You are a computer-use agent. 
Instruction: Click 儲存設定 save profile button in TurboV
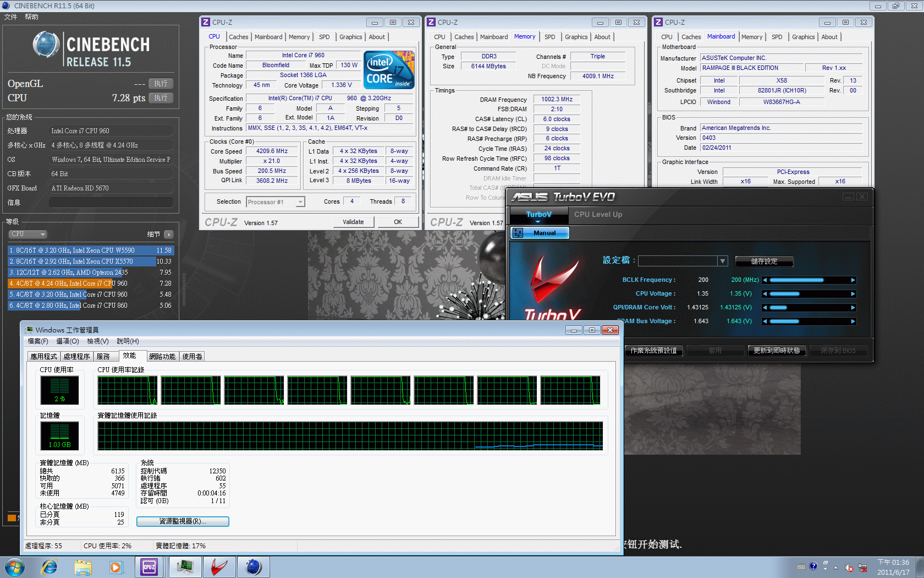pos(765,261)
